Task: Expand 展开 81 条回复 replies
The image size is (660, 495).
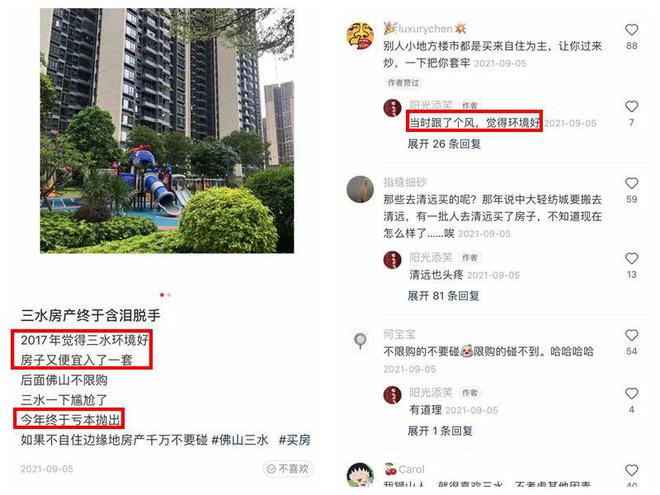Action: (x=443, y=296)
